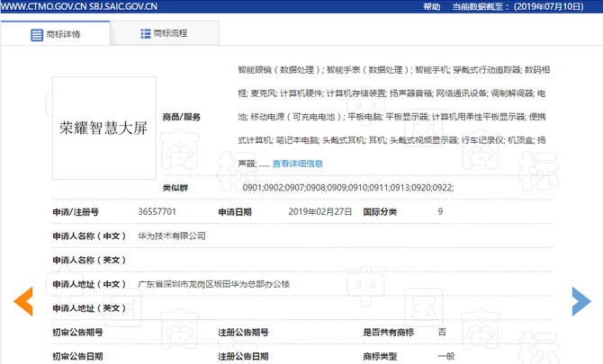Click the goods line starting 智能眼镜（数据处理）

(394, 70)
